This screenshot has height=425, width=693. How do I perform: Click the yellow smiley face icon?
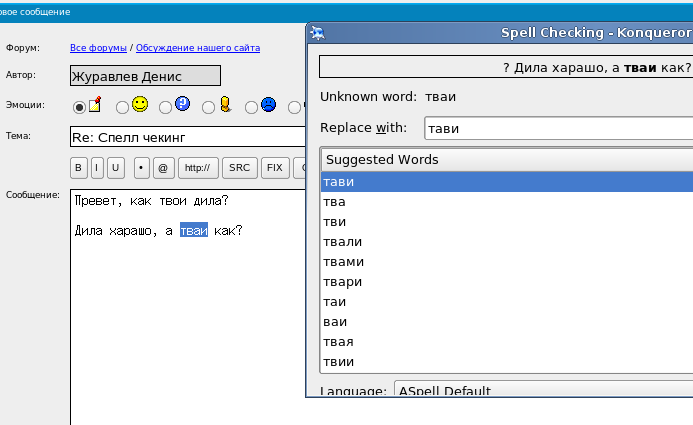140,104
